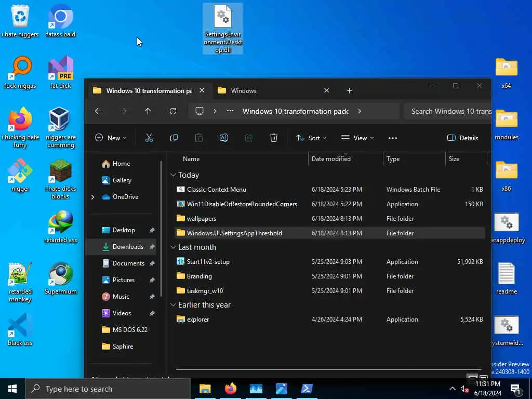Switch to the Windows tab
Image resolution: width=532 pixels, height=399 pixels.
(x=273, y=90)
